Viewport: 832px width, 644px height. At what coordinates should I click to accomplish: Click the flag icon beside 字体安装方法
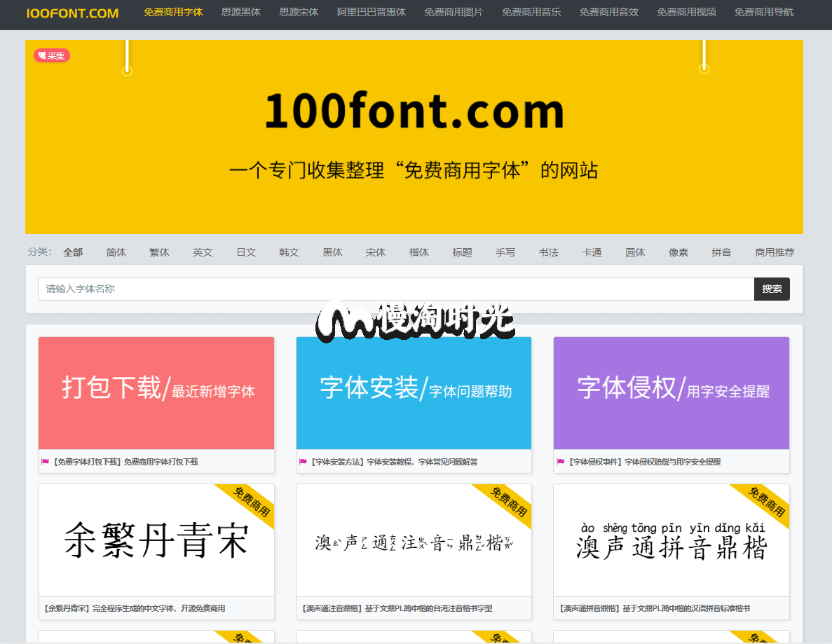click(x=303, y=462)
